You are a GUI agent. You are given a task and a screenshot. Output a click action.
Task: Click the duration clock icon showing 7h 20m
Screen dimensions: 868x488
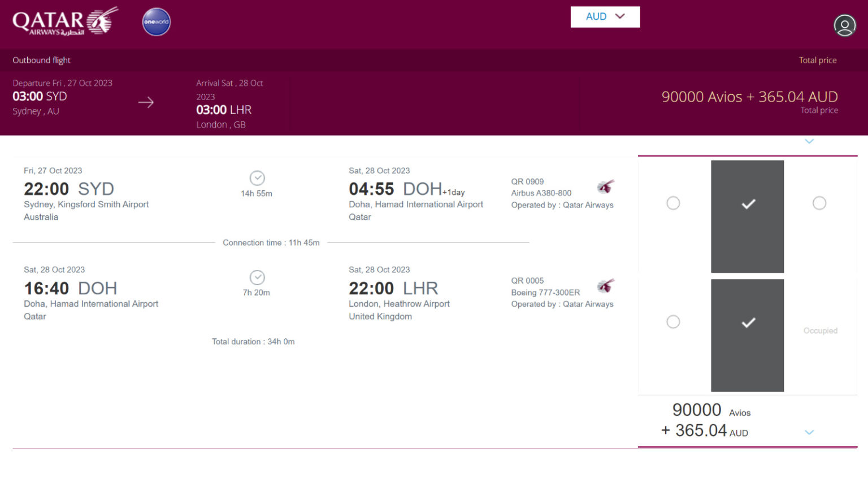click(x=257, y=277)
